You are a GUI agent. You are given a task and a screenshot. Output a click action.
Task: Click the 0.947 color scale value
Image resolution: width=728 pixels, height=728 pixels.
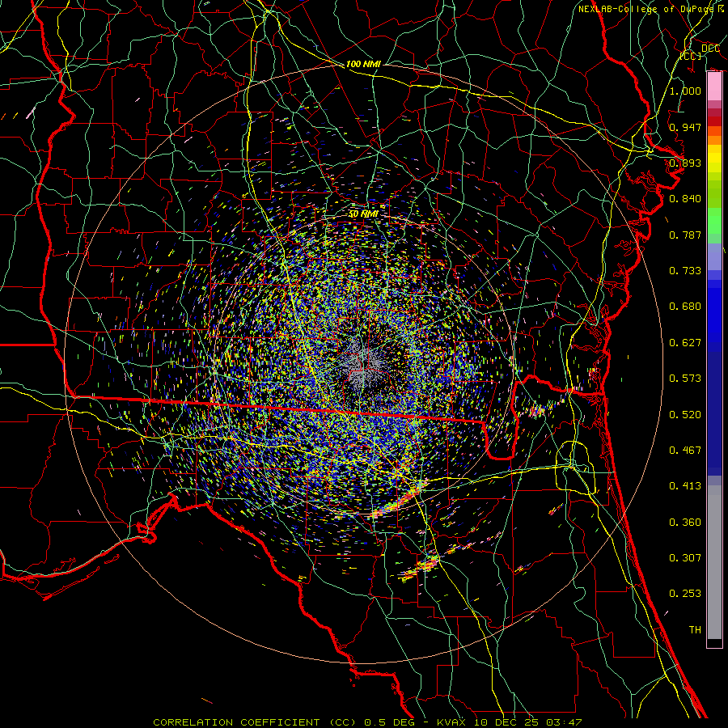[685, 127]
